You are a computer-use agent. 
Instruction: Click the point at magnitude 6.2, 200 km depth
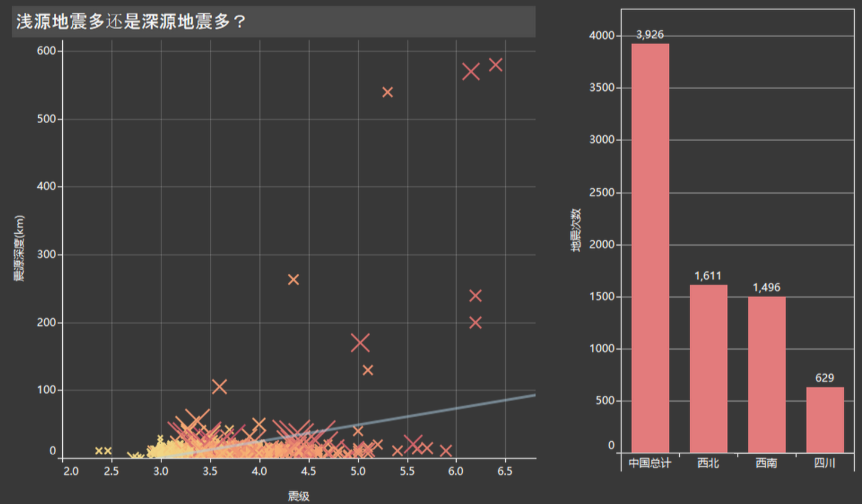475,323
